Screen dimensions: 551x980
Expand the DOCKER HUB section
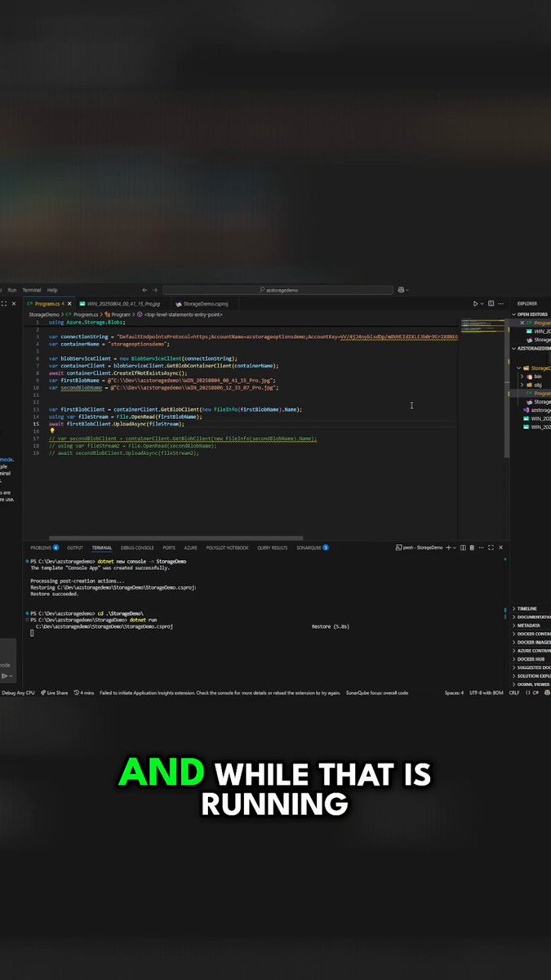[x=531, y=659]
